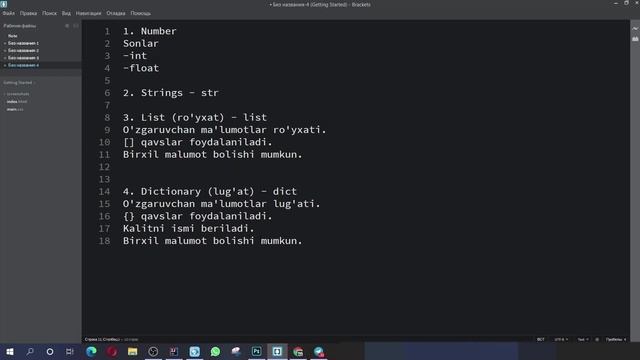Click the Brackets icon on taskbar
Screen dimensions: 640x360
click(x=277, y=351)
